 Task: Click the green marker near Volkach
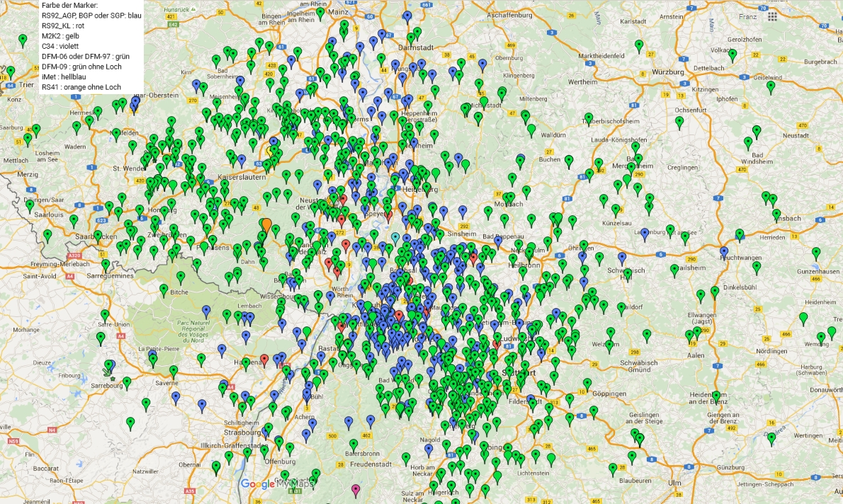click(x=733, y=54)
